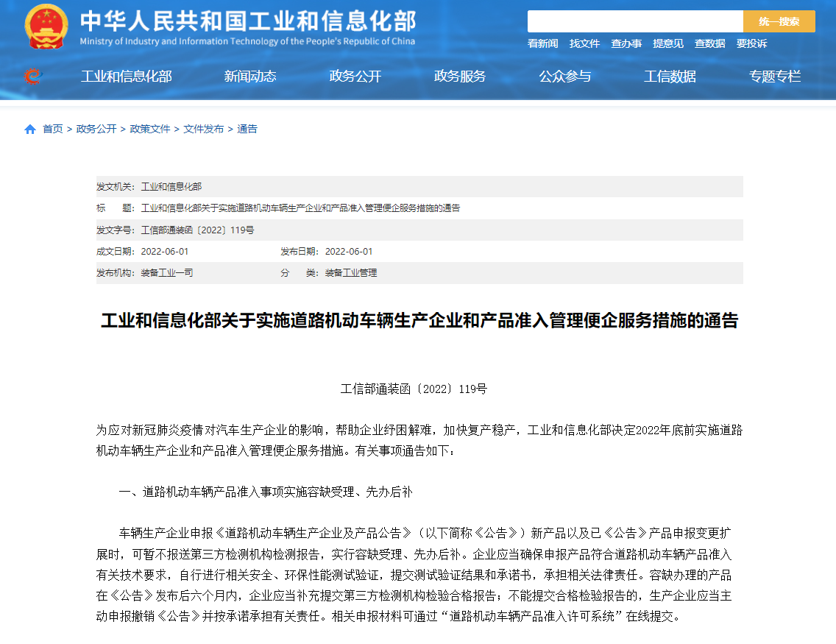Click the red swirl icon in the navigation bar
836x644 pixels.
tap(33, 77)
